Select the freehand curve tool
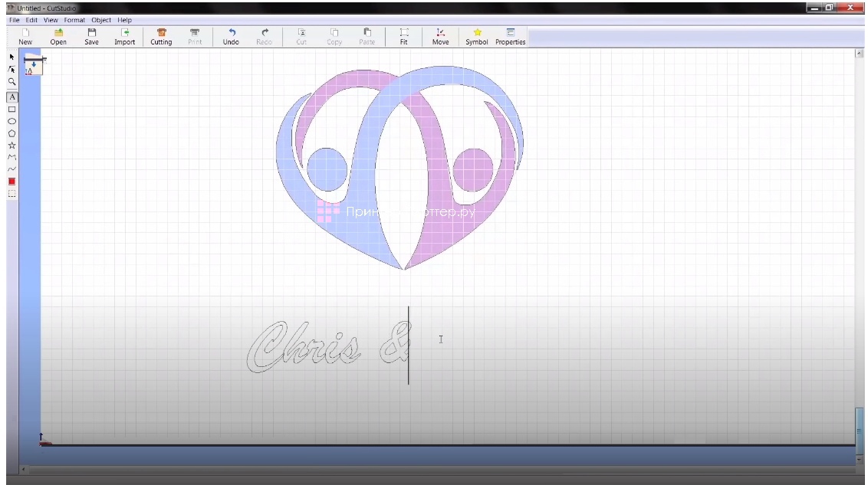Screen dimensions: 868x488 pos(12,169)
